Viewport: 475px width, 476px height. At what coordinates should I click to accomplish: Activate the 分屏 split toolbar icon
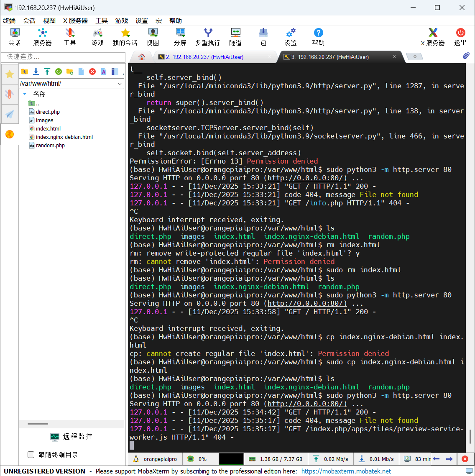pyautogui.click(x=180, y=37)
